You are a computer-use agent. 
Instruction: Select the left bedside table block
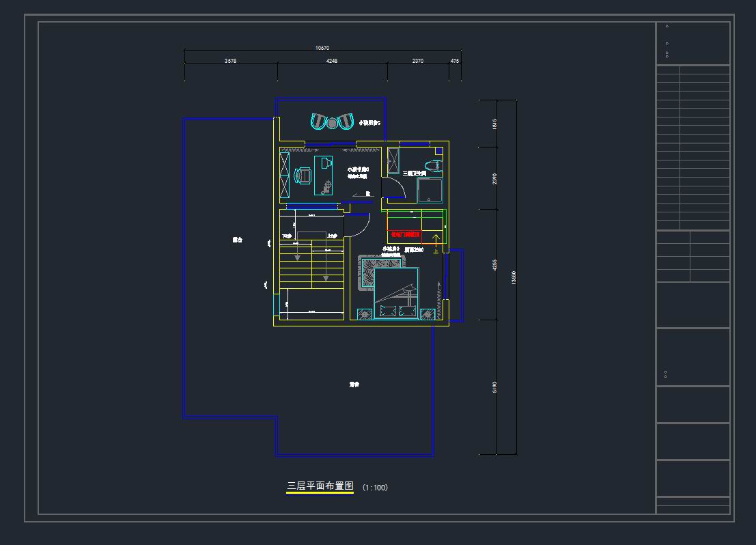[x=365, y=313]
